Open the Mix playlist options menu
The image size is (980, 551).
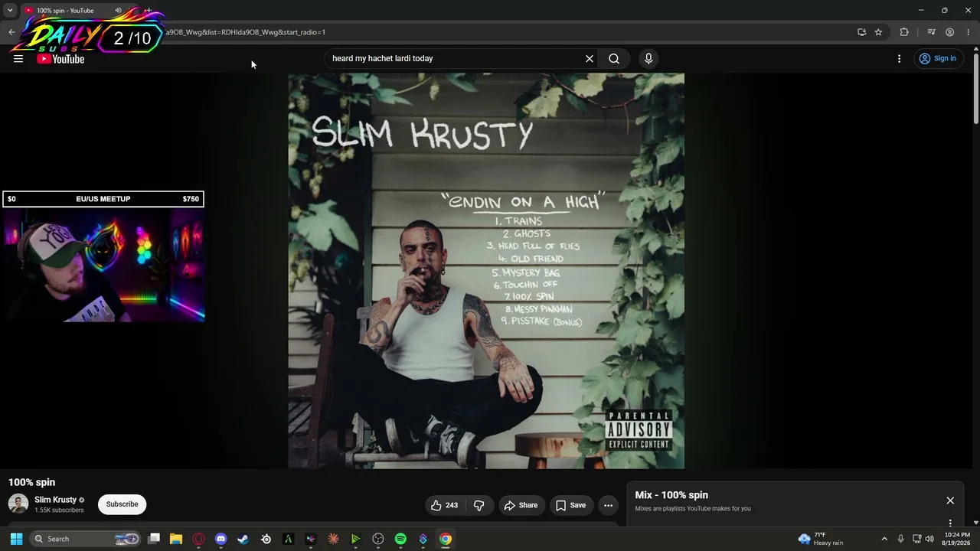950,523
